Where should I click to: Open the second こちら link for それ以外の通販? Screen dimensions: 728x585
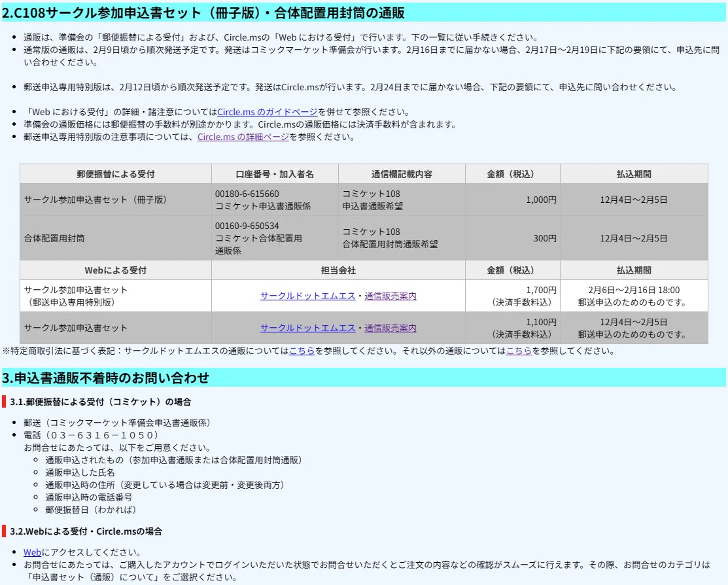pos(519,351)
